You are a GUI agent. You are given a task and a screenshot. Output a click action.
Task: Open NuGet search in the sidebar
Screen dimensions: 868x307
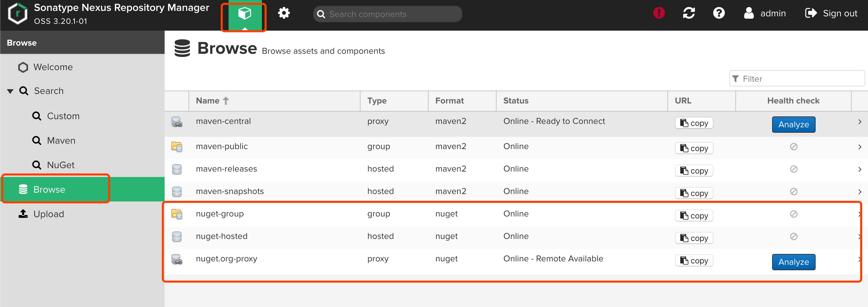coord(82,165)
